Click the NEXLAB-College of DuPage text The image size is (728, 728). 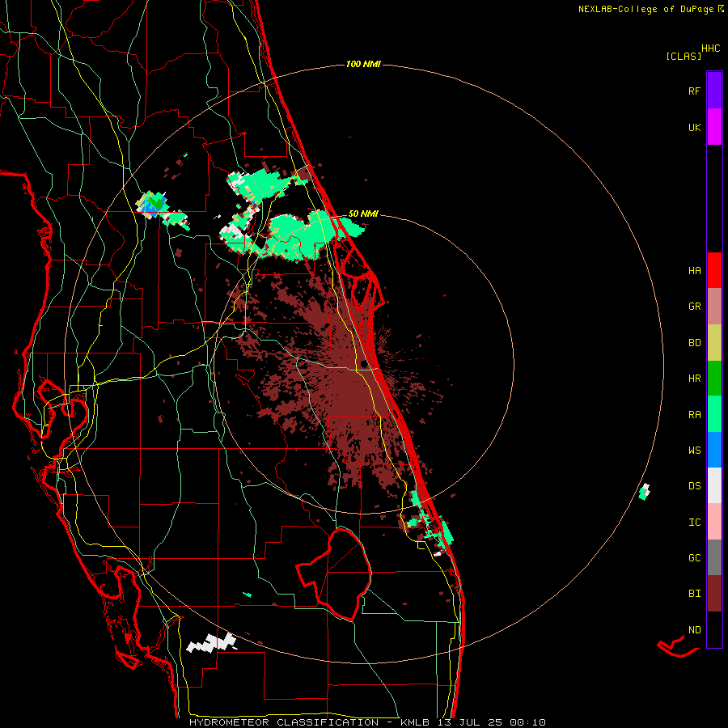[x=646, y=9]
